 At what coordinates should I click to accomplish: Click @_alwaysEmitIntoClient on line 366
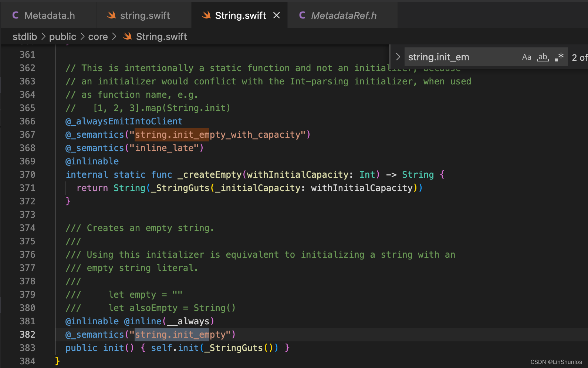pyautogui.click(x=124, y=121)
